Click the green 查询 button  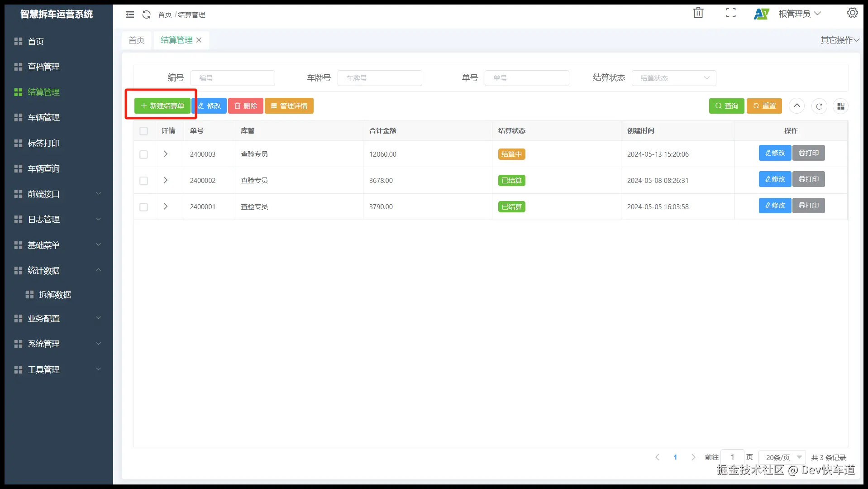[727, 106]
